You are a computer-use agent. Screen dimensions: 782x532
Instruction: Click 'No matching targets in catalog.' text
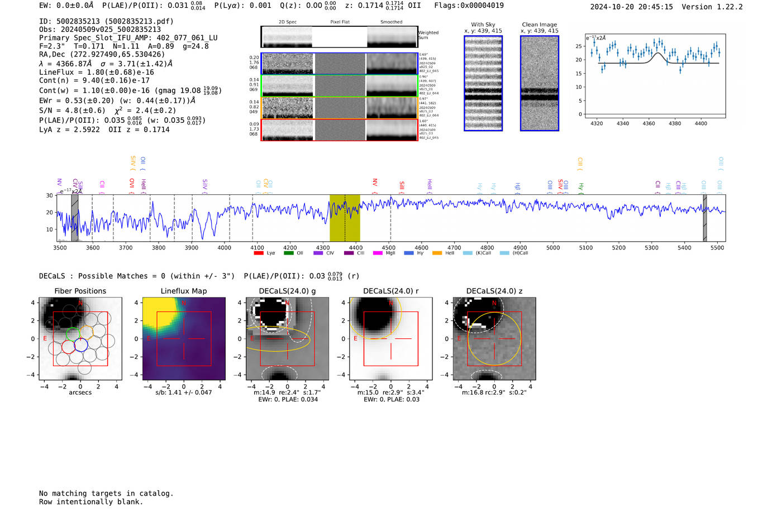pos(106,493)
